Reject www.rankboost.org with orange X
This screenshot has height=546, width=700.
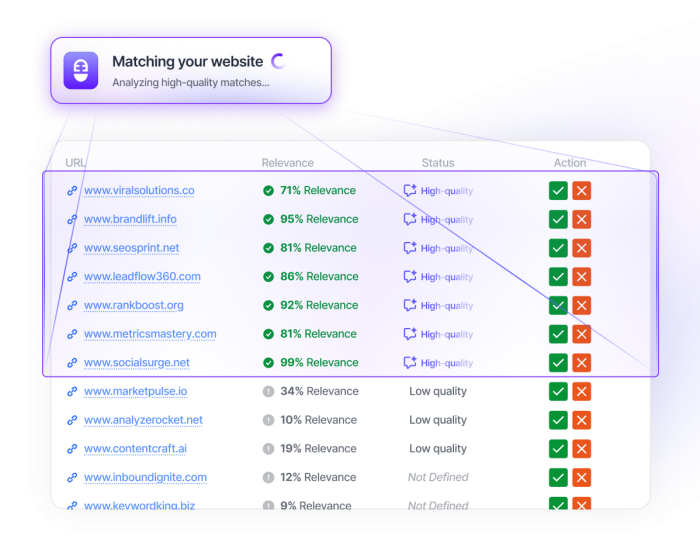pyautogui.click(x=582, y=305)
